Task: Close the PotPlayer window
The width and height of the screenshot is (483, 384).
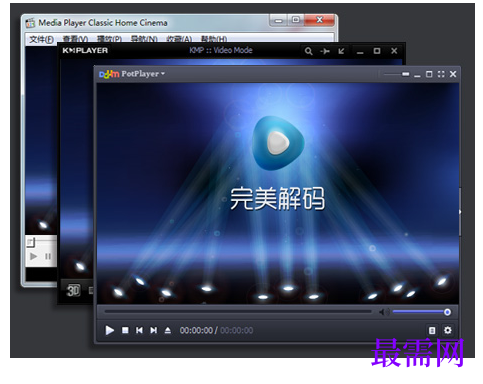Action: click(x=453, y=74)
